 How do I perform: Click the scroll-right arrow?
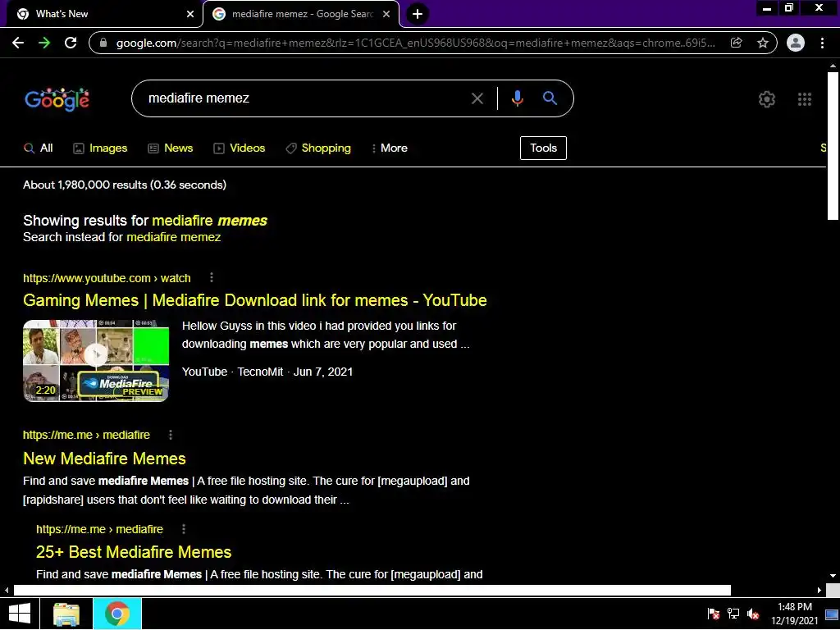819,591
